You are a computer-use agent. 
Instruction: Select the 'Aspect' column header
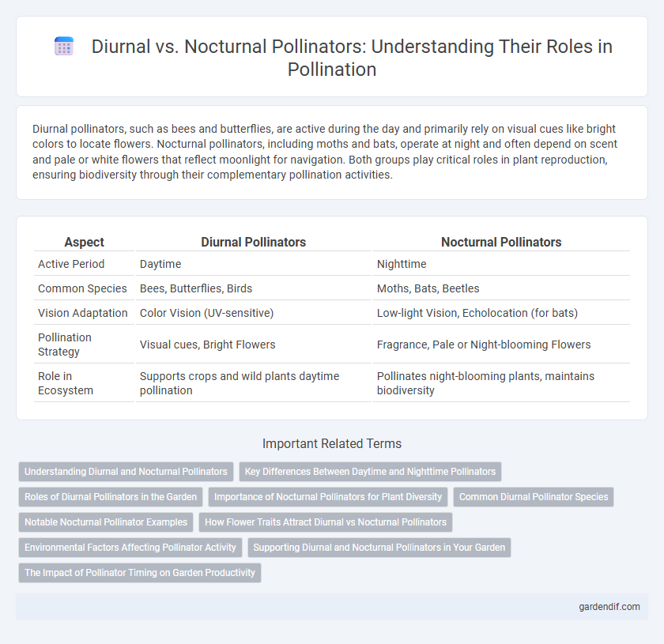pyautogui.click(x=84, y=242)
